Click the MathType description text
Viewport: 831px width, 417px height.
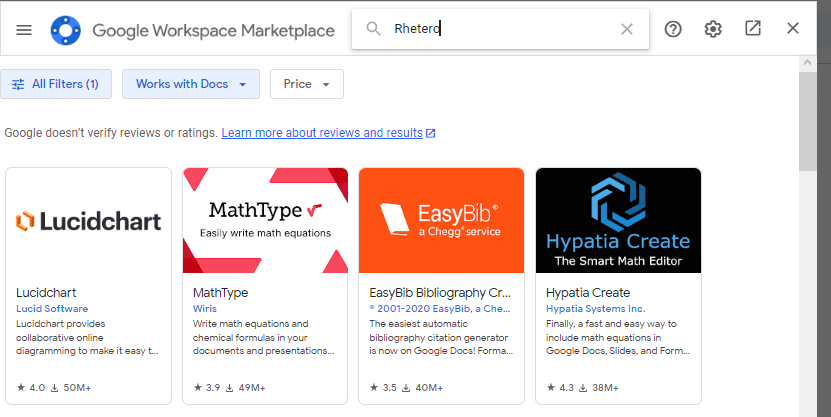[x=264, y=337]
